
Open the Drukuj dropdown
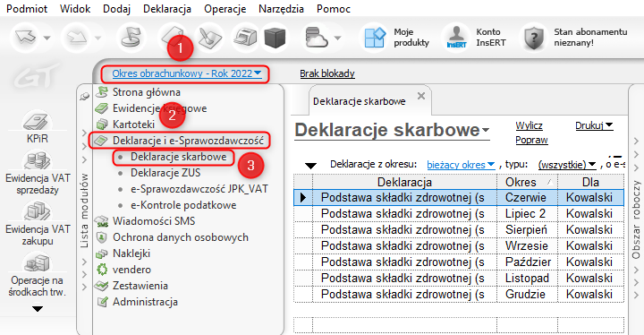594,125
